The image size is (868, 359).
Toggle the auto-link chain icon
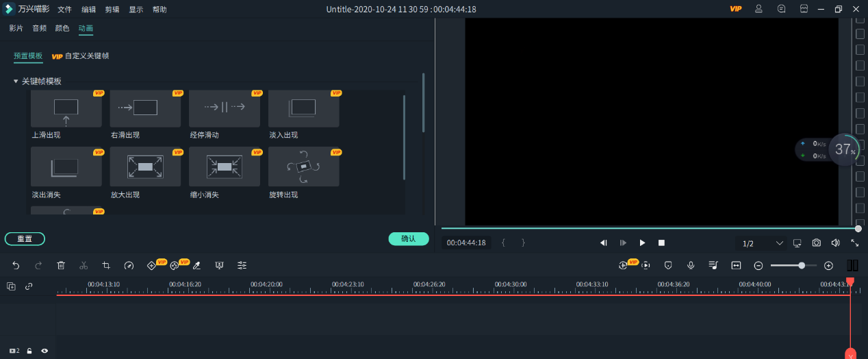29,286
